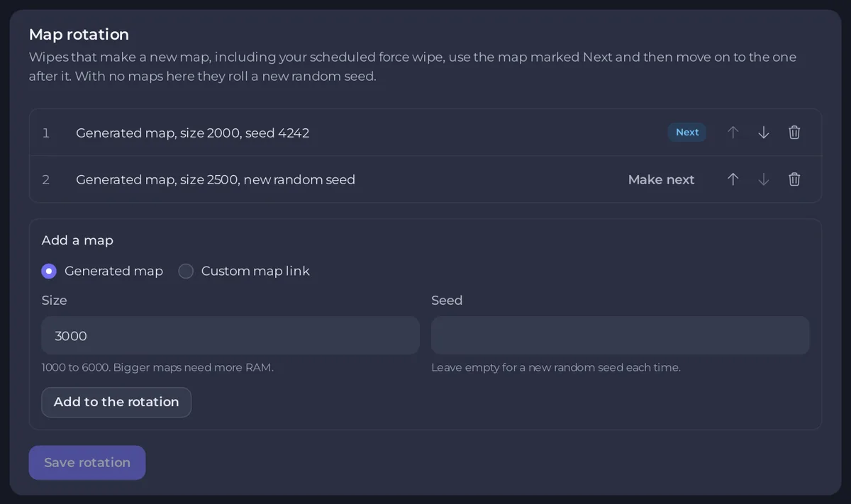Move the seed 4242 map down
Screen dimensions: 851x504
click(x=764, y=133)
